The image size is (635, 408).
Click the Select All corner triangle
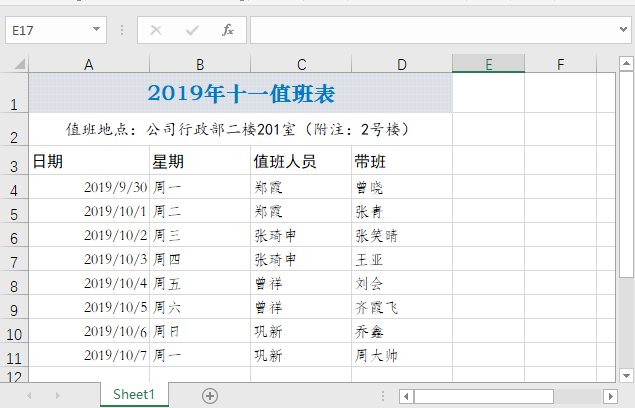click(x=20, y=64)
